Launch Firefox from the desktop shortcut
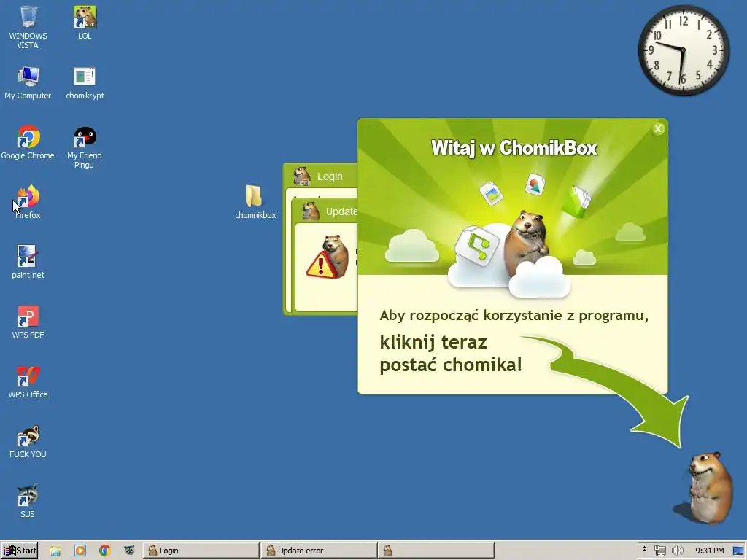The width and height of the screenshot is (747, 560). 28,202
